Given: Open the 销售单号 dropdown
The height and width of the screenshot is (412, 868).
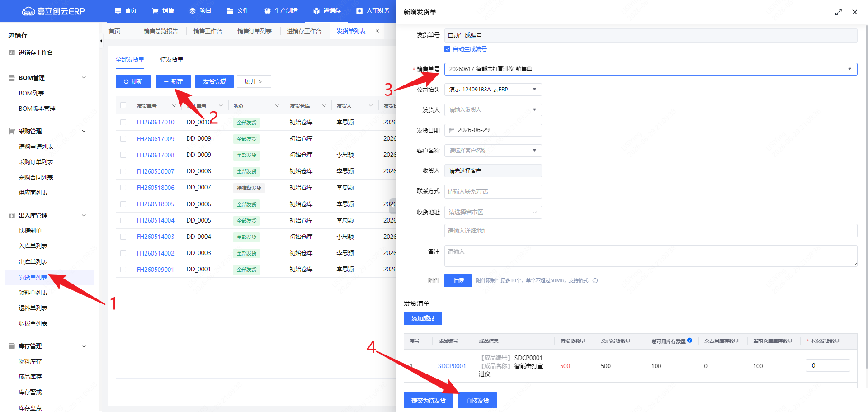Looking at the screenshot, I should (651, 69).
